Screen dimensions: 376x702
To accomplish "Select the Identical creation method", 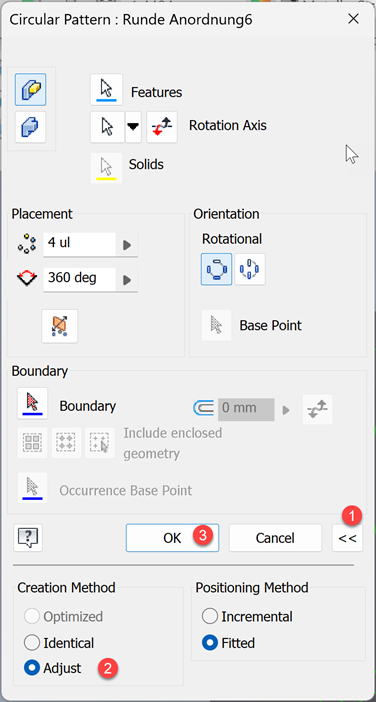I will [x=59, y=643].
